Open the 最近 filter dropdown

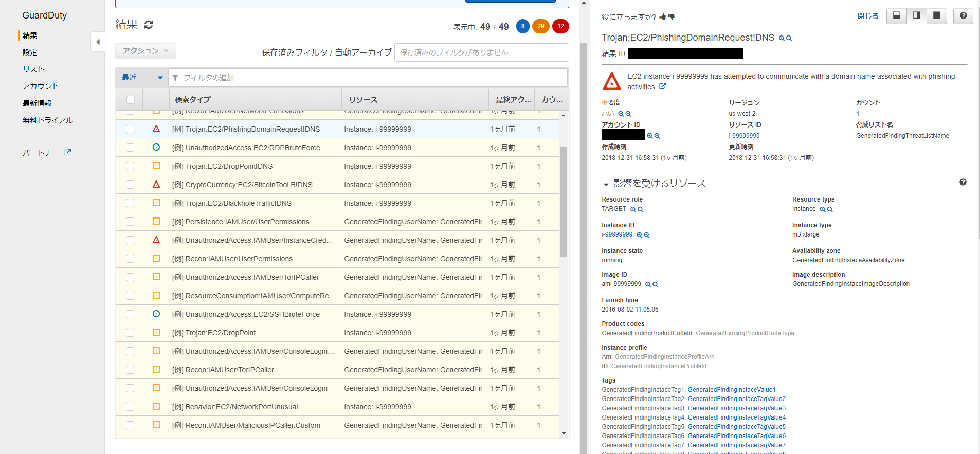[142, 78]
